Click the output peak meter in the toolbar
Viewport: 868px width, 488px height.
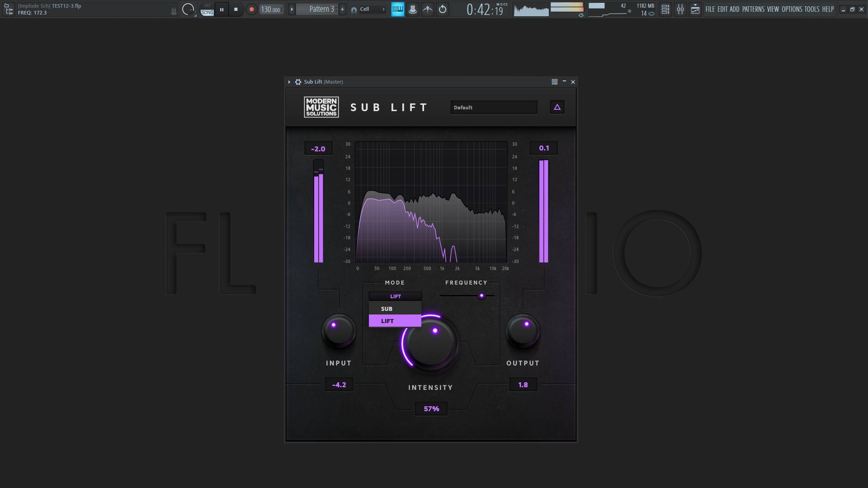coord(567,7)
